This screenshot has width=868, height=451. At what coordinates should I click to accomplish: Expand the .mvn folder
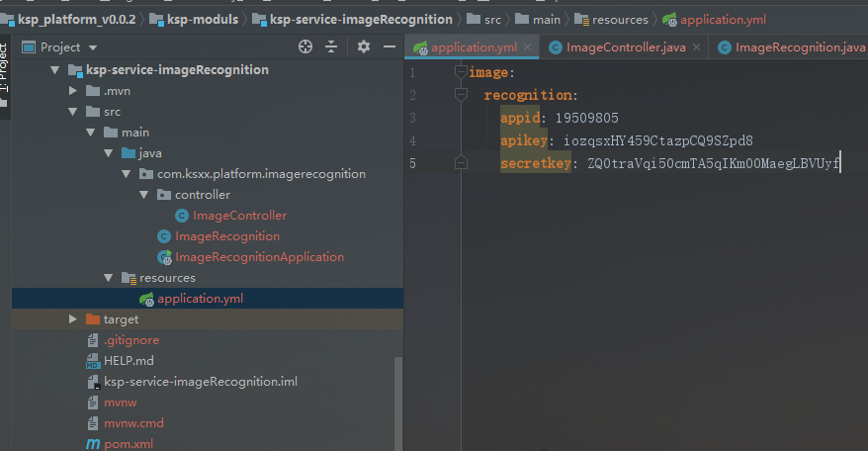point(72,91)
